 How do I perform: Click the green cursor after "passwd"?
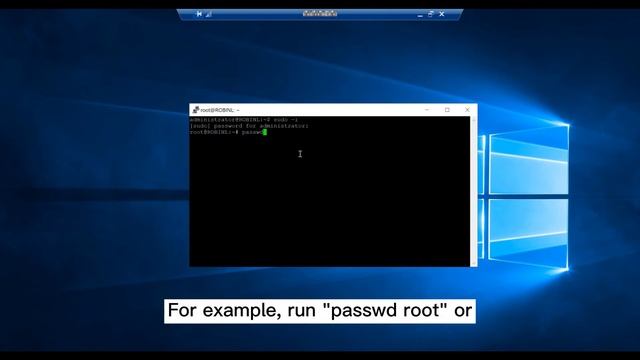point(264,132)
